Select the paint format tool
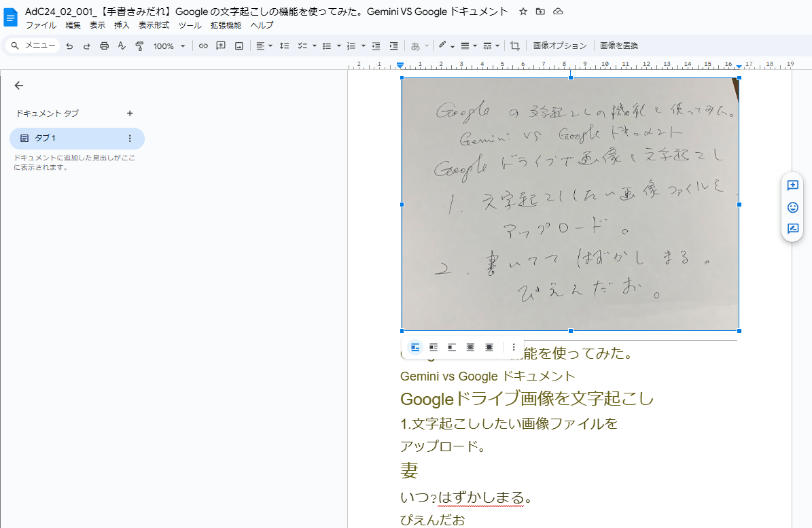 pyautogui.click(x=139, y=46)
